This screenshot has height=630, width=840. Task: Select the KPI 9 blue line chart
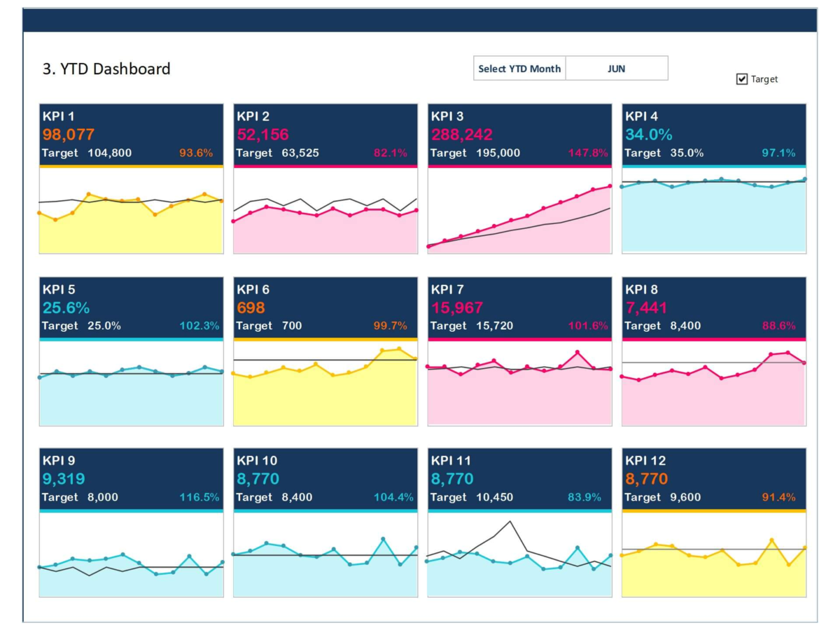131,560
